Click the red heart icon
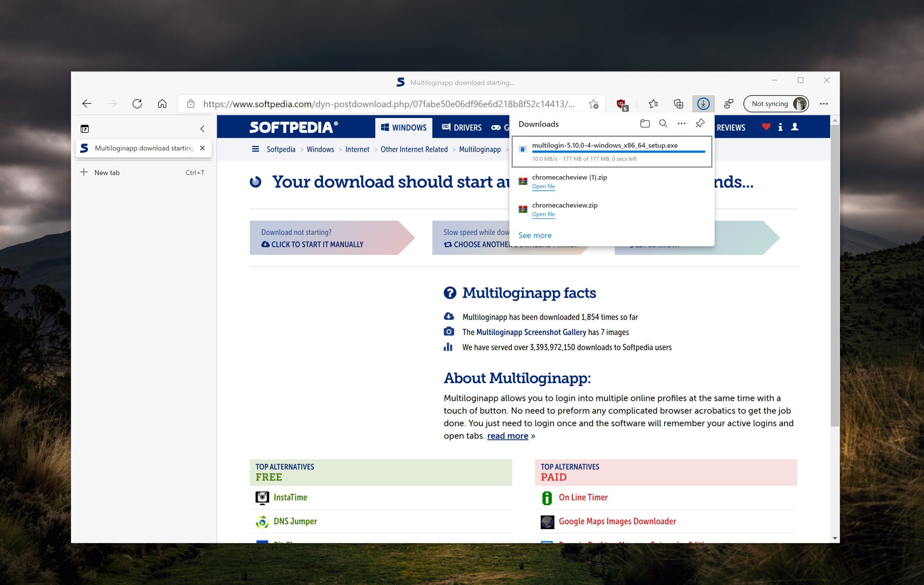The width and height of the screenshot is (924, 585). pyautogui.click(x=766, y=127)
